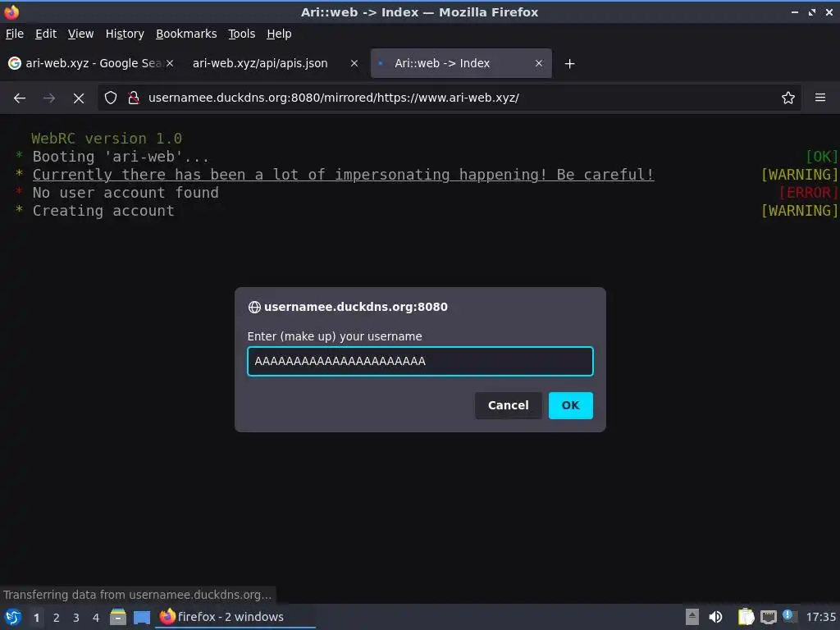840x630 pixels.
Task: Open the tracking protection shield
Action: [x=111, y=98]
